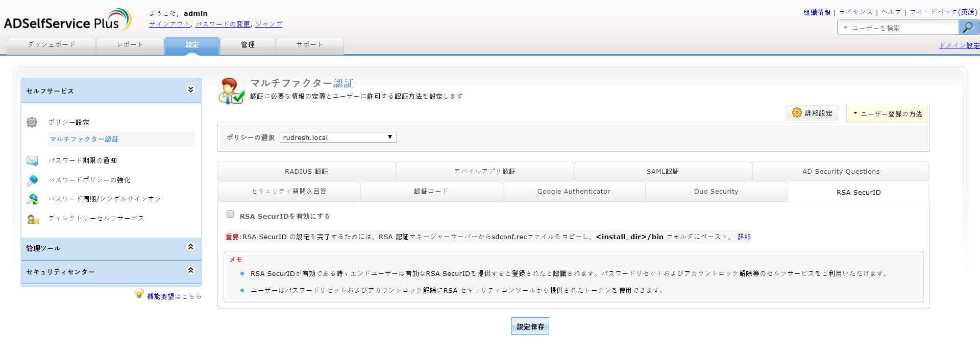Click the 設定保存 button

[530, 327]
